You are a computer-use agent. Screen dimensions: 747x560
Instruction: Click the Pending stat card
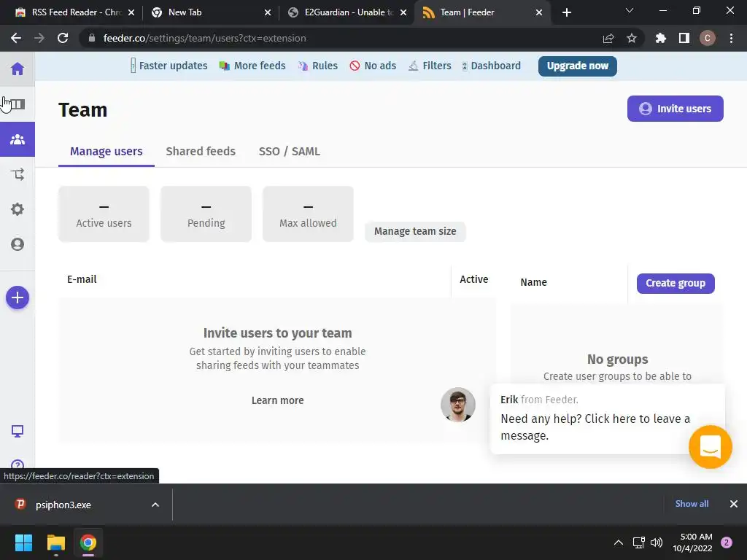pyautogui.click(x=206, y=214)
